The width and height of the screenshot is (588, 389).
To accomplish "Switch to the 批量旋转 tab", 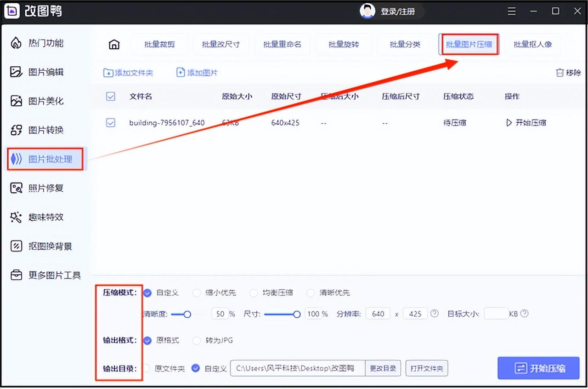I will pyautogui.click(x=344, y=44).
